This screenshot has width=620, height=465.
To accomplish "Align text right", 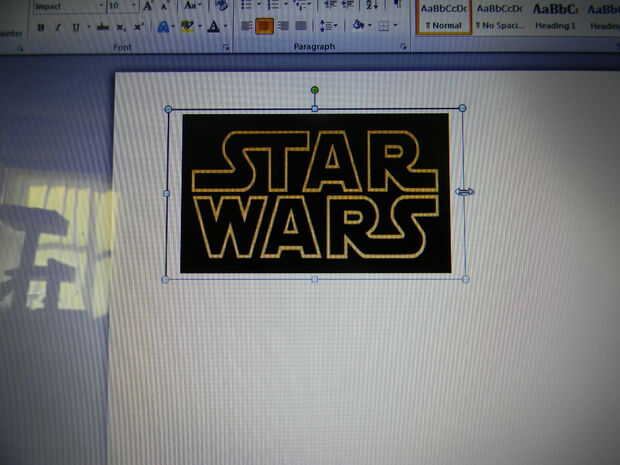I will (x=283, y=26).
